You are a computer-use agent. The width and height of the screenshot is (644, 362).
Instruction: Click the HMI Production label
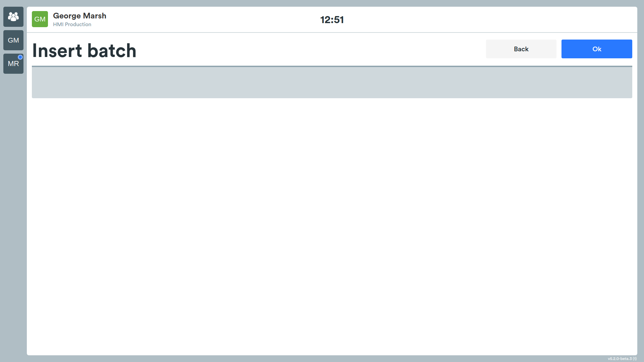point(72,24)
